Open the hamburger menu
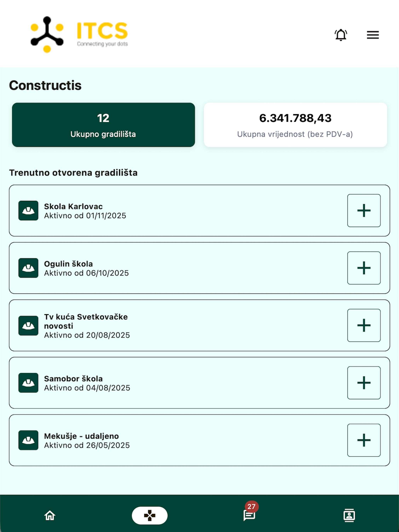This screenshot has height=532, width=399. 373,35
